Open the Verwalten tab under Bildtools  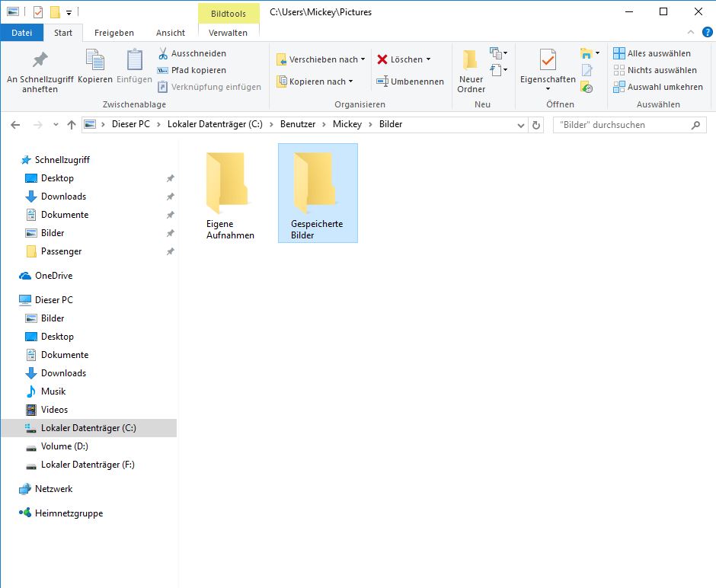[x=229, y=33]
